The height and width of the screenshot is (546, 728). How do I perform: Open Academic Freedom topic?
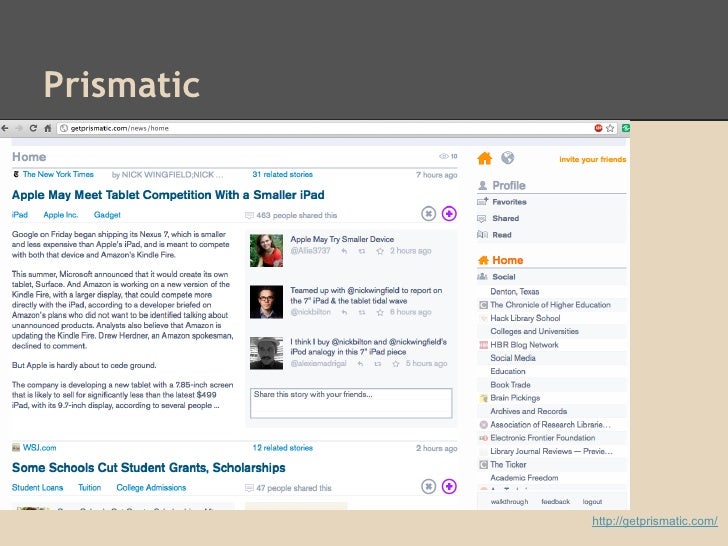pyautogui.click(x=524, y=478)
